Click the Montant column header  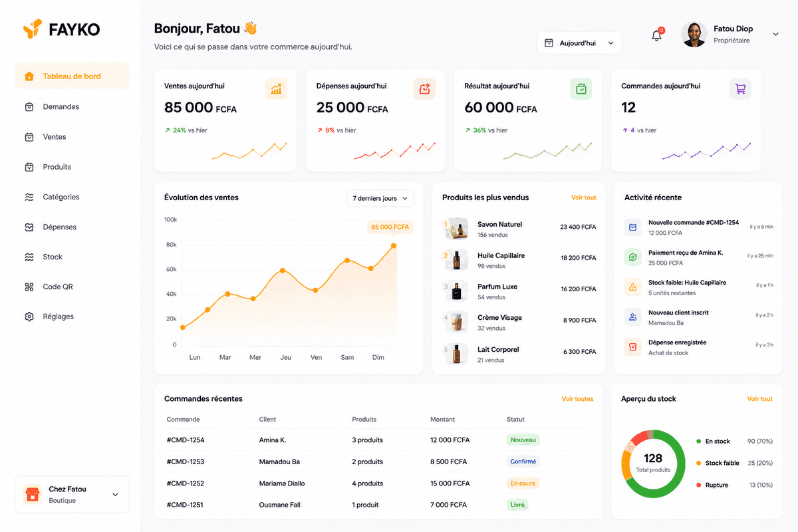[443, 420]
